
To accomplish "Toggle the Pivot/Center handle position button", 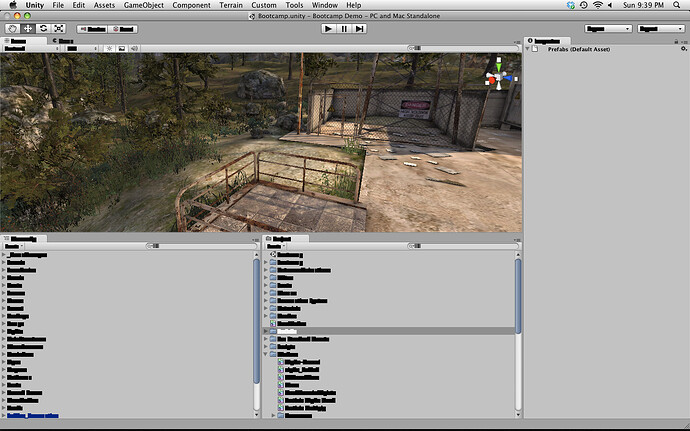I will [92, 29].
